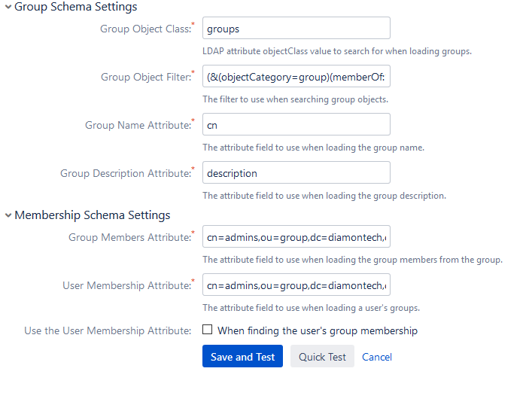Click the Group Schema Settings heading
Screen dimensions: 532x411
coord(76,7)
